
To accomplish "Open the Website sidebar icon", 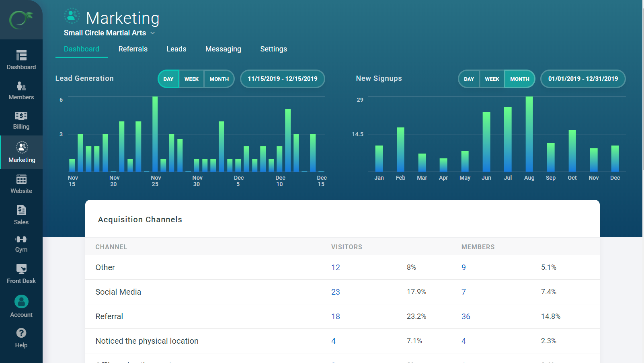I will pos(21,180).
